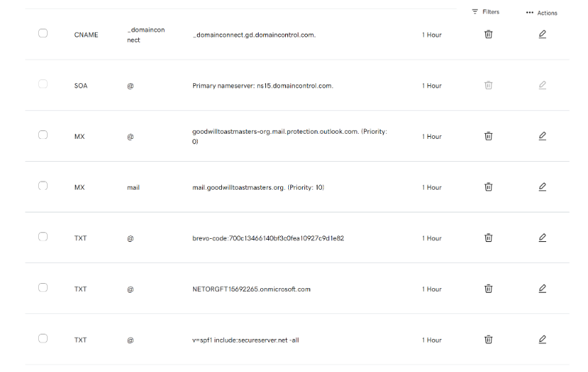
Task: Delete the MX outlook.com priority 0 record
Action: click(x=488, y=136)
